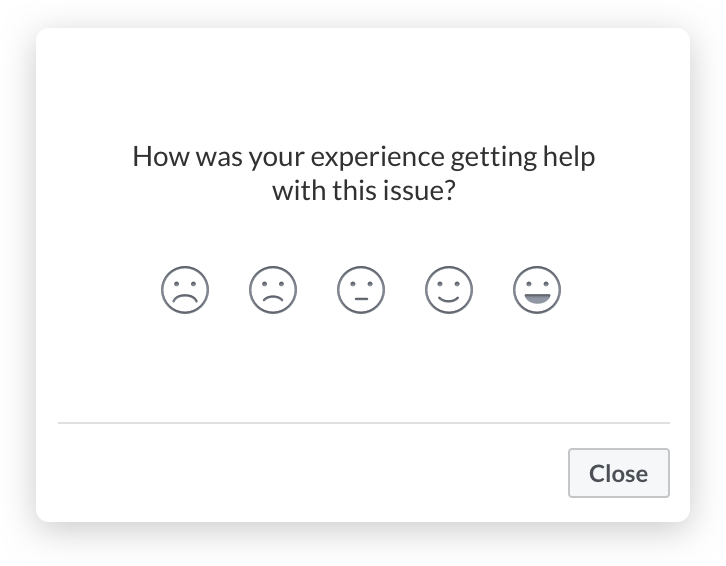The height and width of the screenshot is (566, 726).
Task: Mark the fourth face from the left
Action: (449, 290)
